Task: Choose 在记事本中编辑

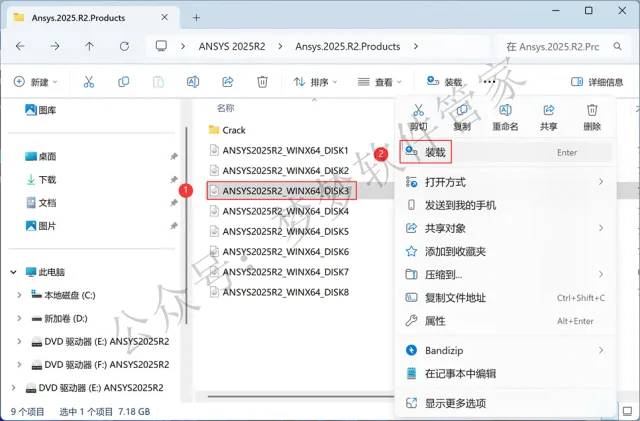Action: [505, 374]
